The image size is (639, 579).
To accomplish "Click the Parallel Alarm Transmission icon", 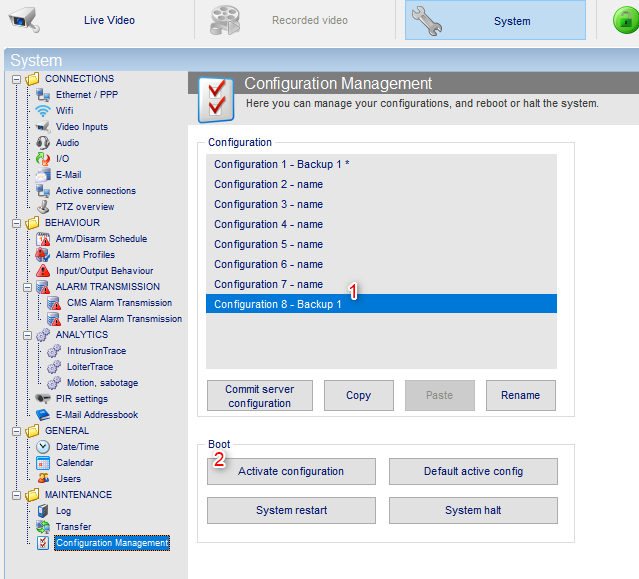I will (54, 319).
